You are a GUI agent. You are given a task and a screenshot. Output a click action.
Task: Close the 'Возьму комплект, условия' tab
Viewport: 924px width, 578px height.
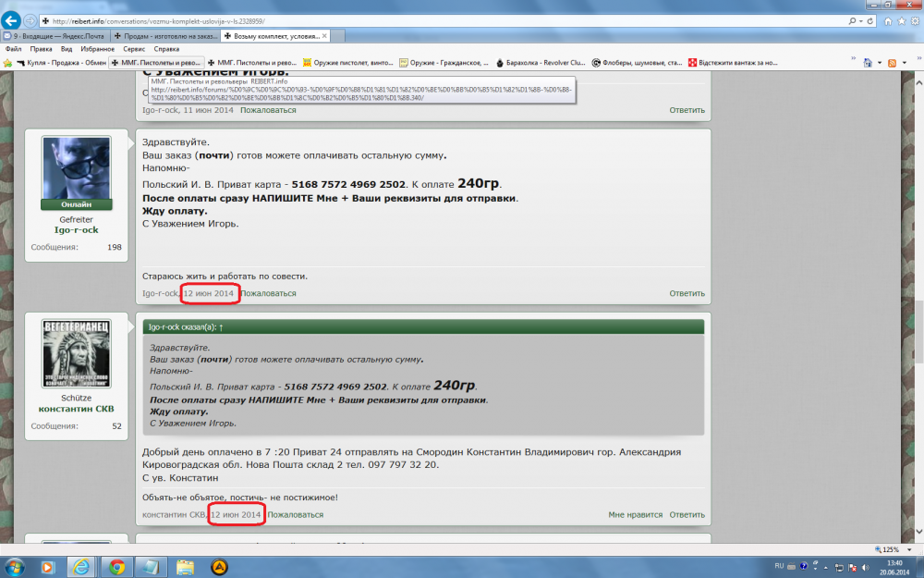[324, 36]
